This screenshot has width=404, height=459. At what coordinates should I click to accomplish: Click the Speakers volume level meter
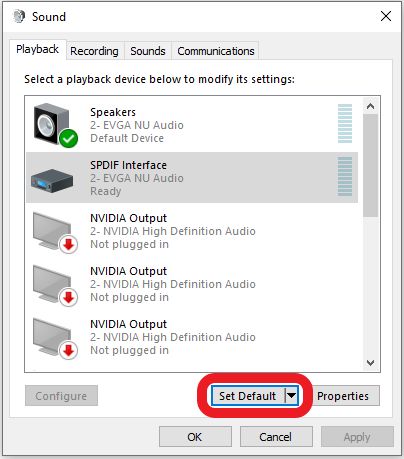pos(345,123)
